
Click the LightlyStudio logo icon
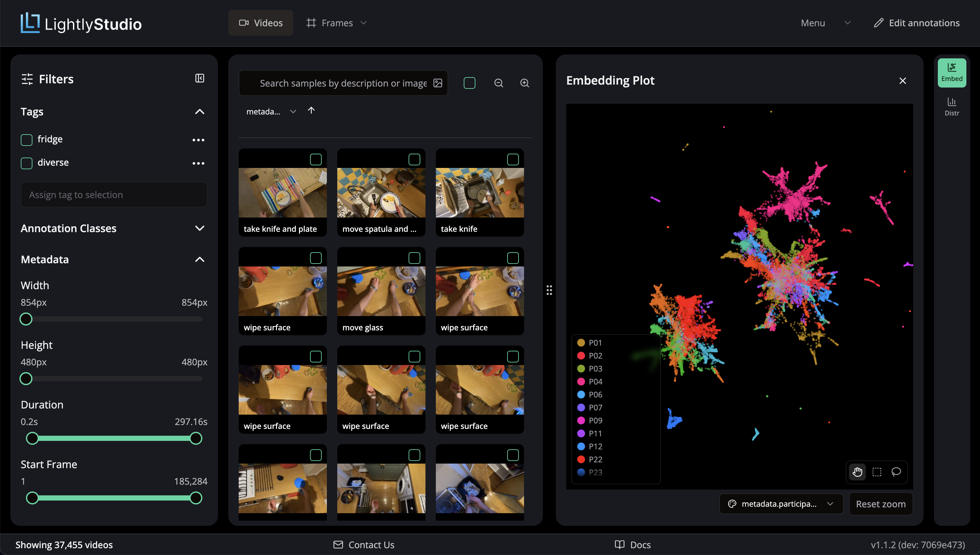pyautogui.click(x=30, y=23)
